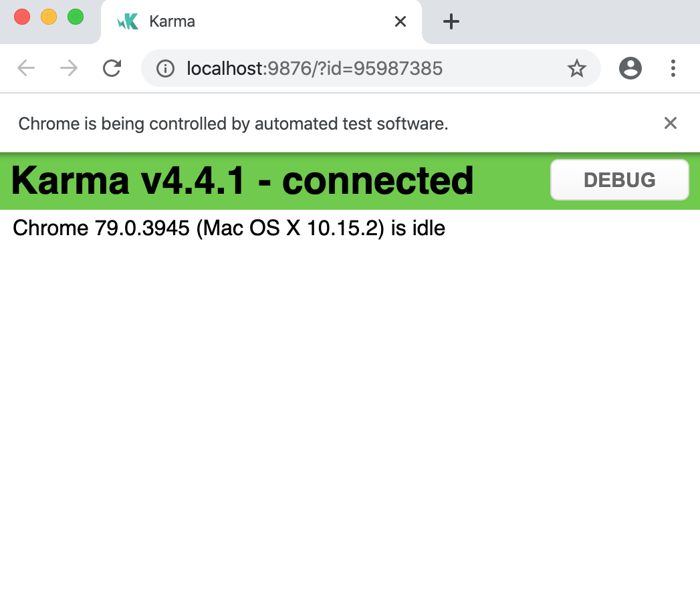Open Chrome's customize and control menu

[673, 68]
